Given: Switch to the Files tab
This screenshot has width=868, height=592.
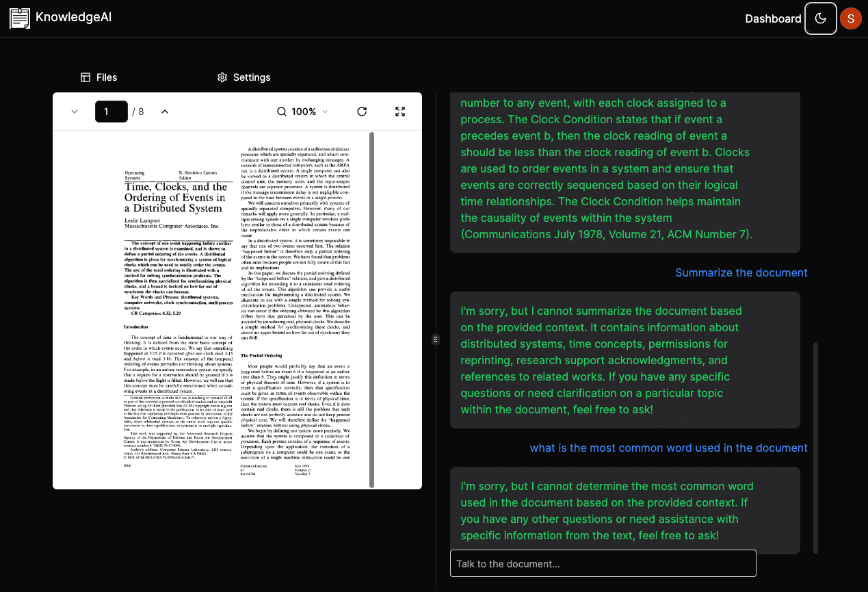Looking at the screenshot, I should (98, 77).
